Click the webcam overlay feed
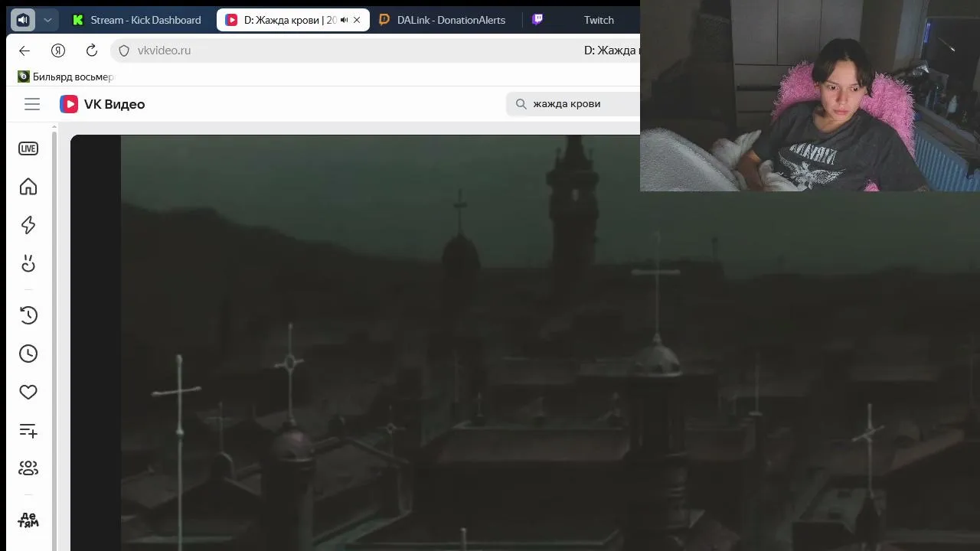The width and height of the screenshot is (980, 551). tap(810, 96)
